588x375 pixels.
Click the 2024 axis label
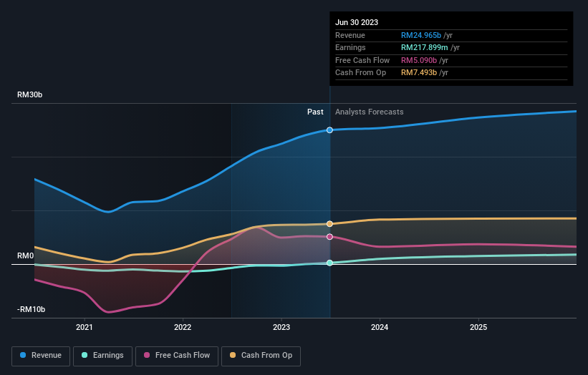coord(380,327)
